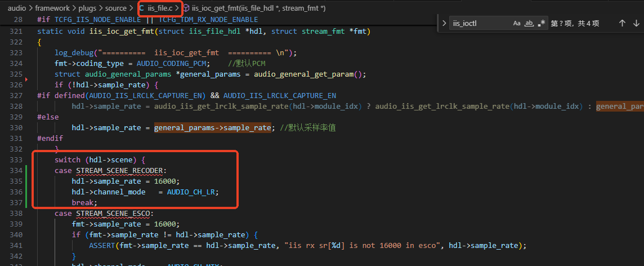Click the #else directive on line 329
This screenshot has height=266, width=644.
48,117
